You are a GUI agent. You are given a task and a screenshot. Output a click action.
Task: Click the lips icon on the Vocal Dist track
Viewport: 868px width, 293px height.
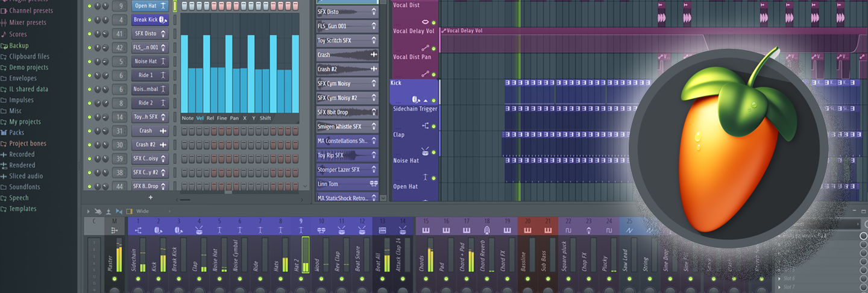tap(426, 22)
